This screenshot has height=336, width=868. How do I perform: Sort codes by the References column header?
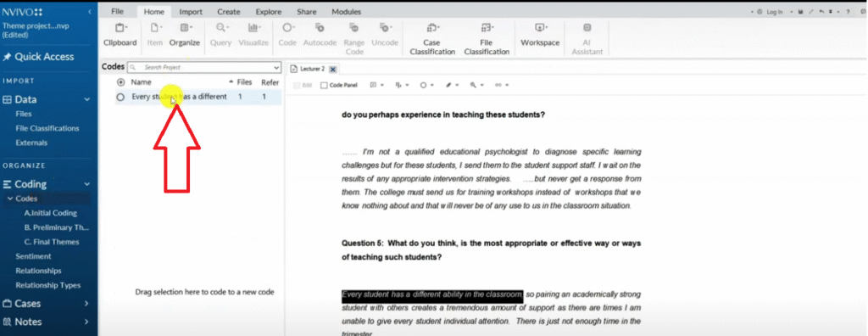point(270,82)
